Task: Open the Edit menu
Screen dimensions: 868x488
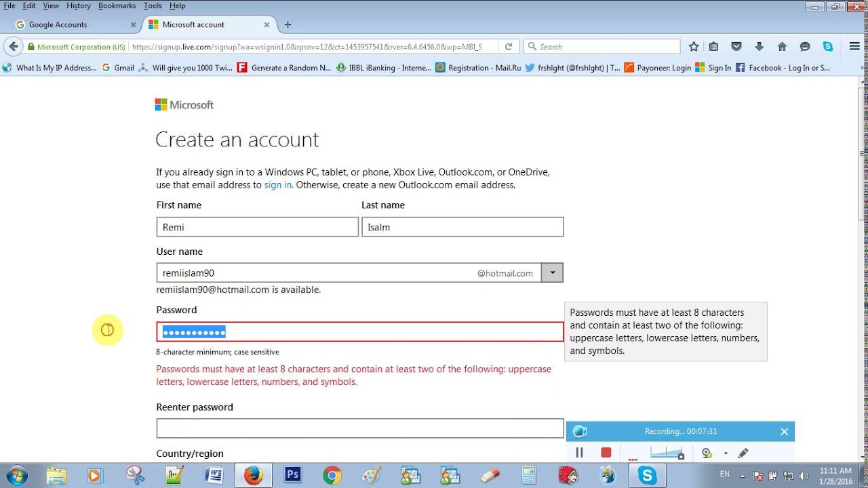Action: [28, 5]
